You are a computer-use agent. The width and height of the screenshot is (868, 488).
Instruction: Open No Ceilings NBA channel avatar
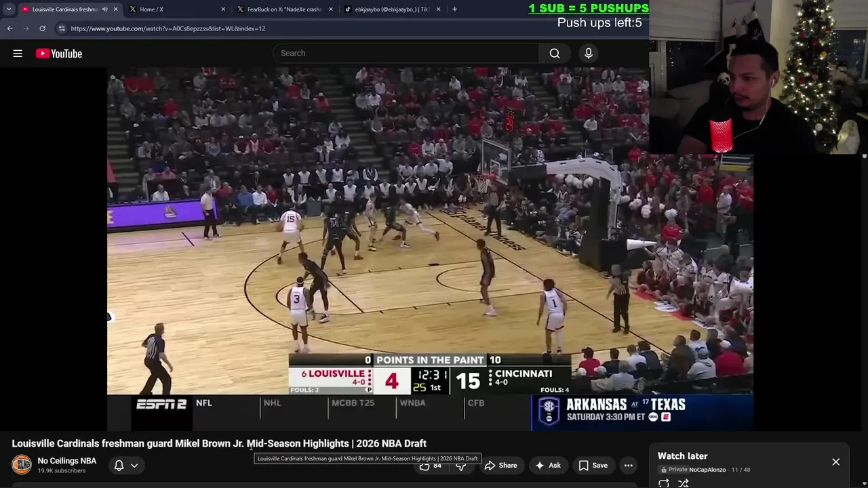pos(22,465)
